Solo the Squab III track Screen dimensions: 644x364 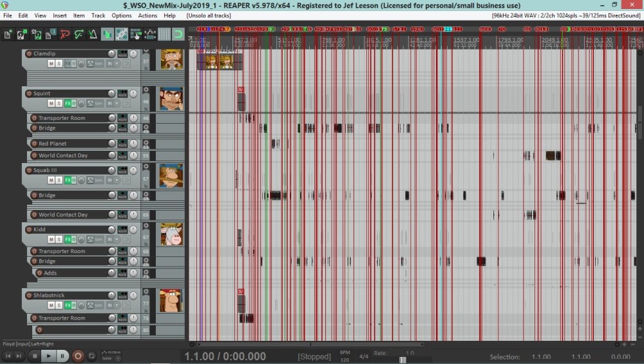pyautogui.click(x=59, y=180)
